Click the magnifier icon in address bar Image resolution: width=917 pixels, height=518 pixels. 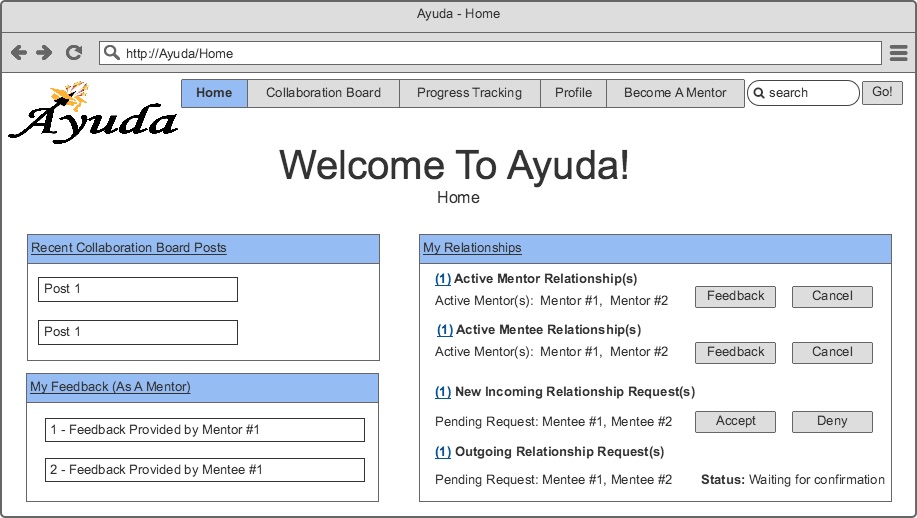[x=111, y=53]
